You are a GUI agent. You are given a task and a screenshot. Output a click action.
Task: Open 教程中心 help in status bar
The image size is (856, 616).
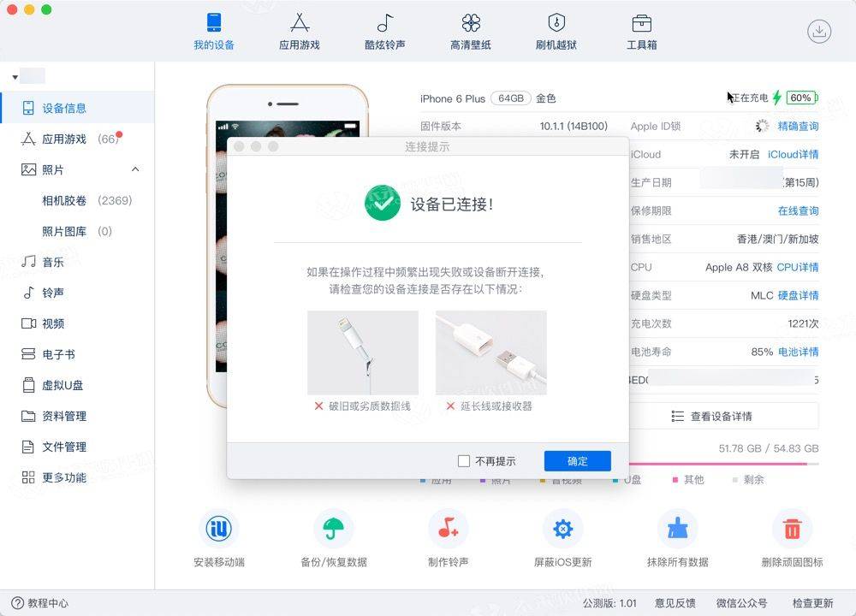(40, 603)
